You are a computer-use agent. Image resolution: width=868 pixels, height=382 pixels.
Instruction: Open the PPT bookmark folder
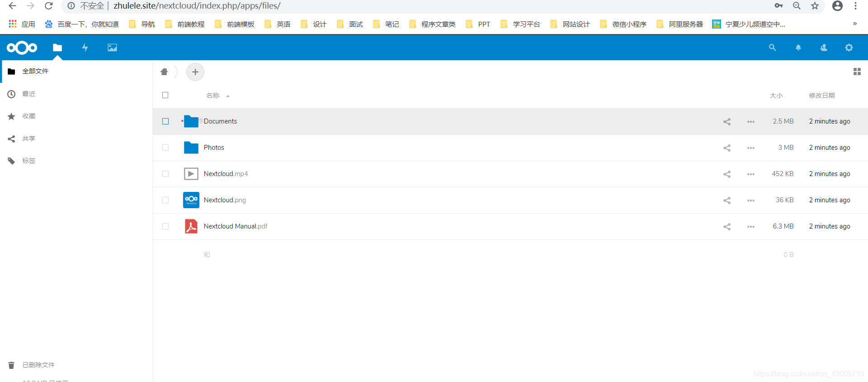[x=478, y=24]
